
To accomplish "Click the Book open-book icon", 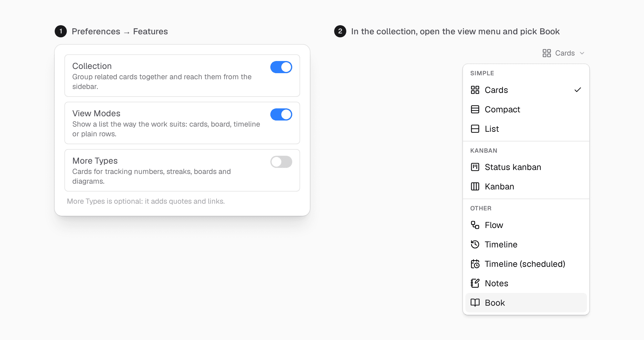I will (x=475, y=303).
